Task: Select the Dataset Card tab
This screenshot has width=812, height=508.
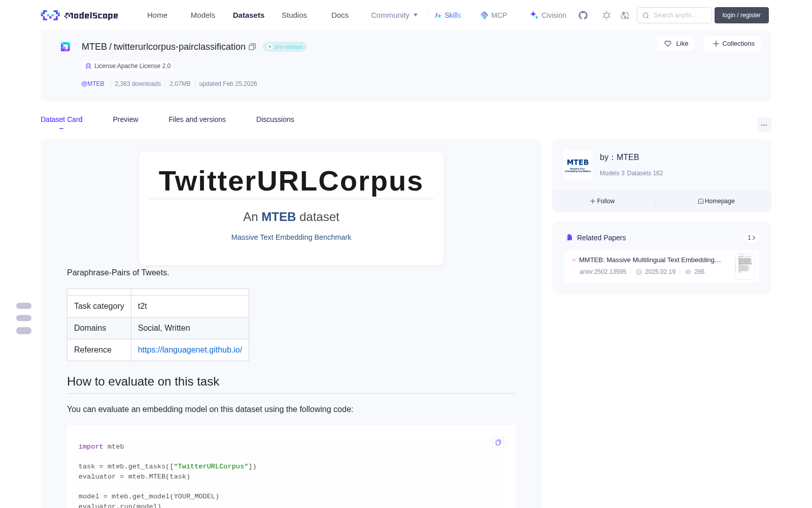Action: [x=61, y=119]
